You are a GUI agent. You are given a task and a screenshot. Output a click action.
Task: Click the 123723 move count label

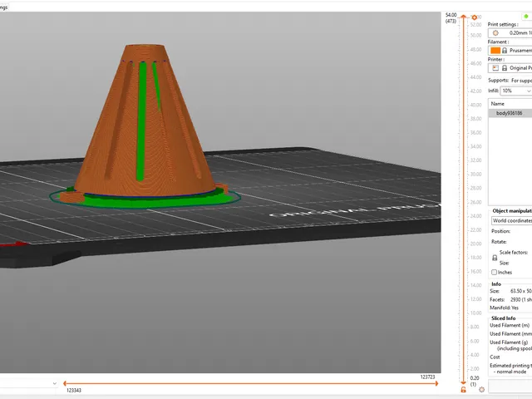coord(427,377)
